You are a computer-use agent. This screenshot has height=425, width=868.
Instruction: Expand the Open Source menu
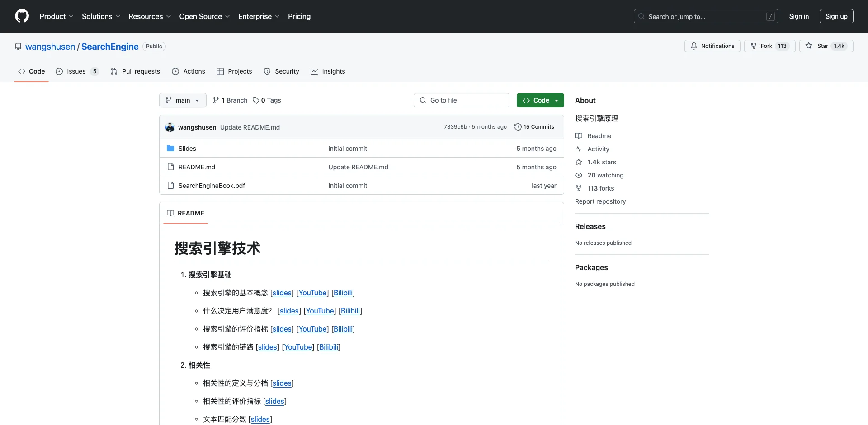coord(204,16)
